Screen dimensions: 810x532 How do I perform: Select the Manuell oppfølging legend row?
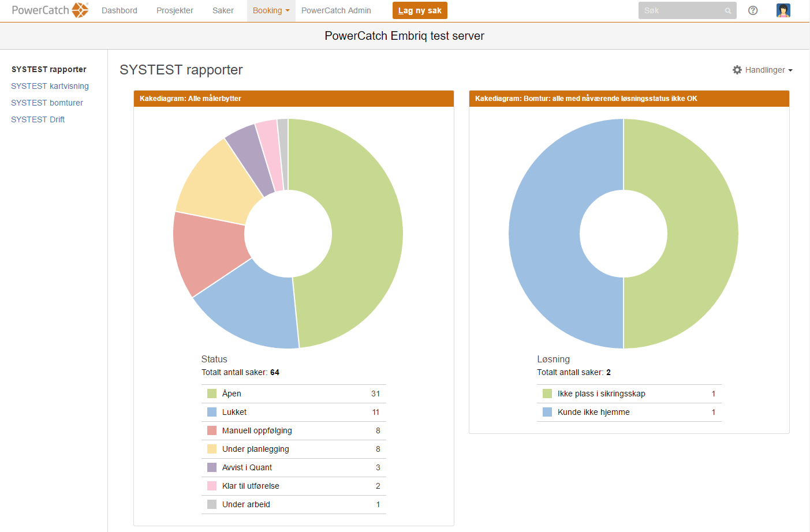tap(293, 430)
